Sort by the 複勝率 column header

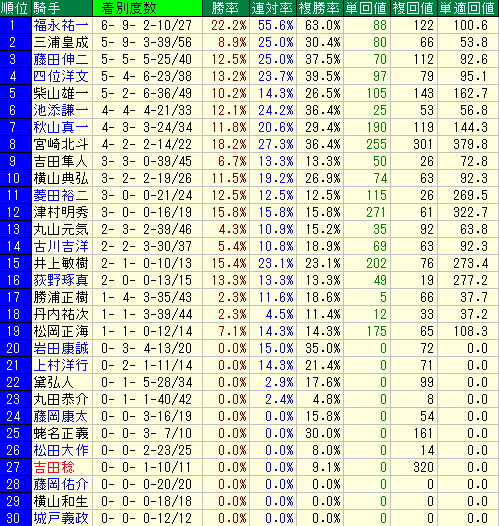click(x=320, y=8)
